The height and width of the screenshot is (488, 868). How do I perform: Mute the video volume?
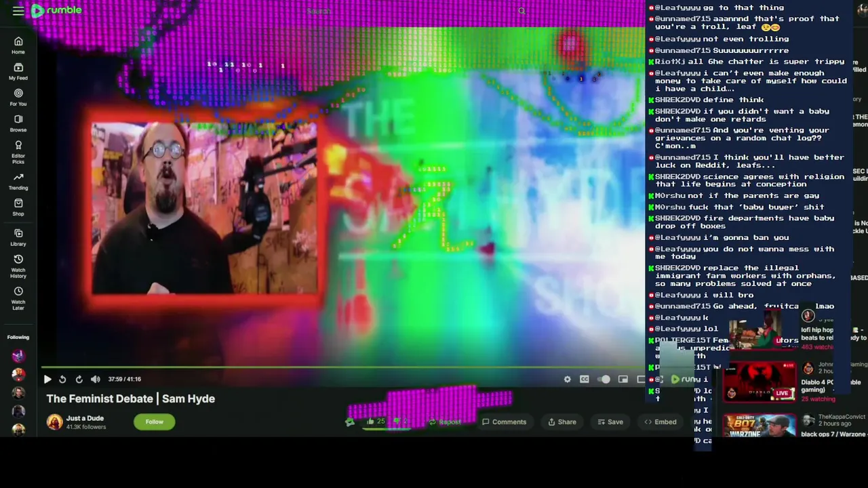point(96,380)
